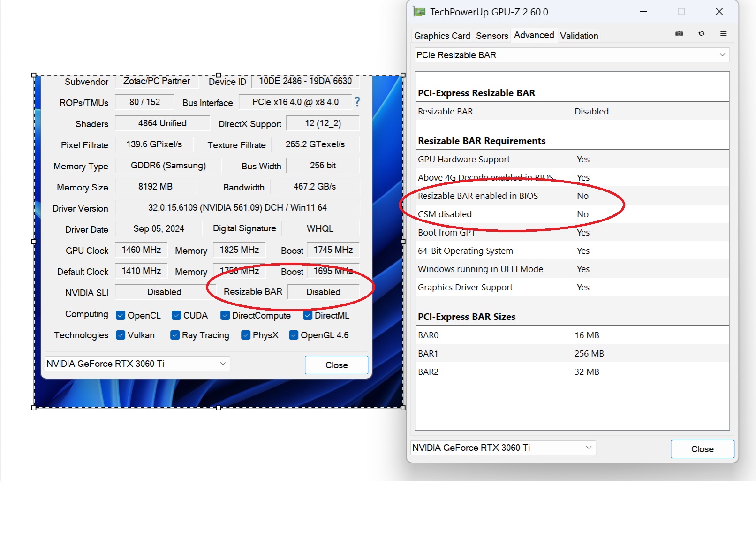The image size is (756, 547).
Task: Toggle the DirectCompute checkbox
Action: [x=225, y=315]
